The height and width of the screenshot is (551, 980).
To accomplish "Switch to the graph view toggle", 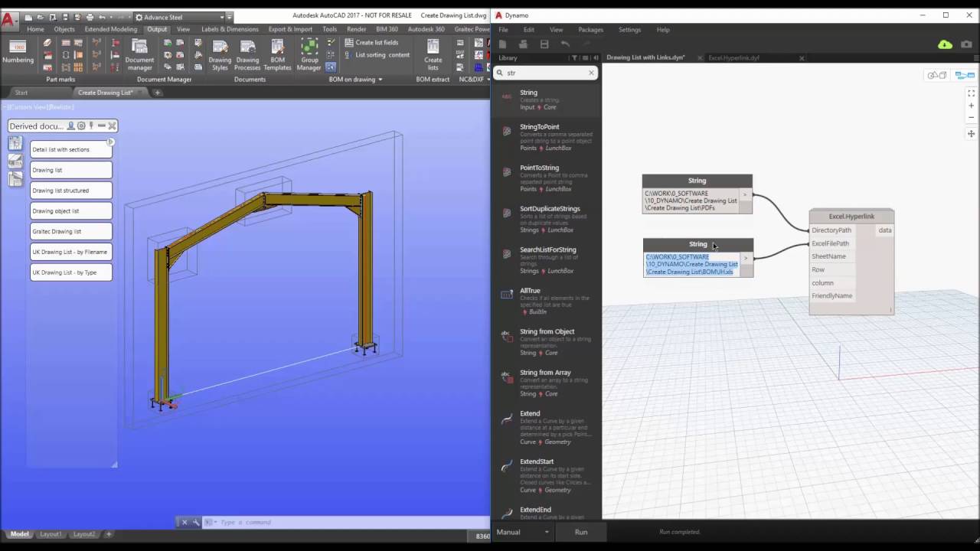I will click(965, 75).
